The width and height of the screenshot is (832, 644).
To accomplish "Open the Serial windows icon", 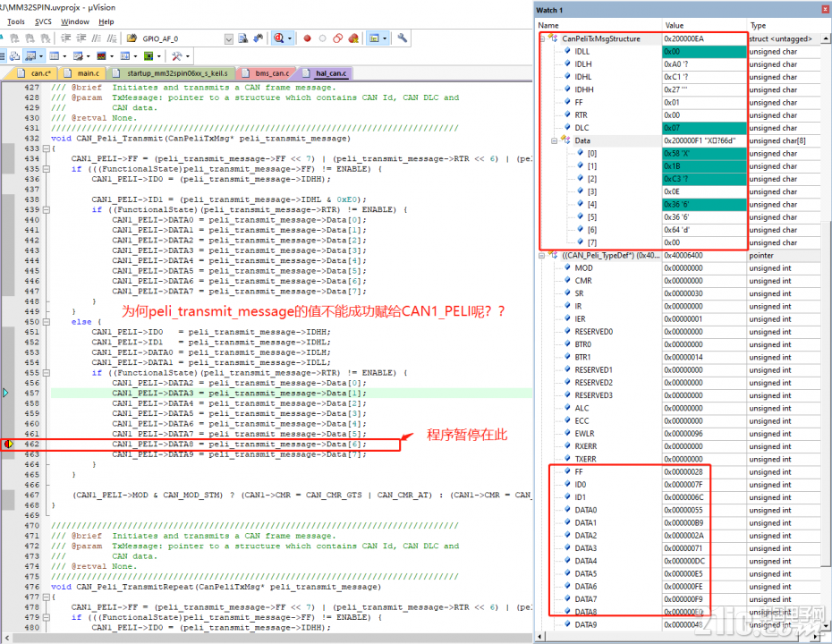I will (78, 55).
